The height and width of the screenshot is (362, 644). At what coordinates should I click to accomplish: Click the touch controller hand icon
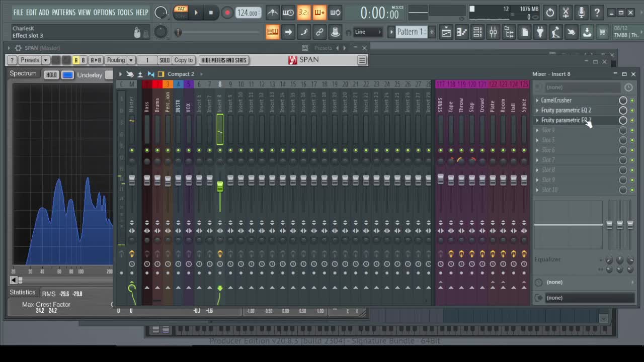[x=571, y=32]
